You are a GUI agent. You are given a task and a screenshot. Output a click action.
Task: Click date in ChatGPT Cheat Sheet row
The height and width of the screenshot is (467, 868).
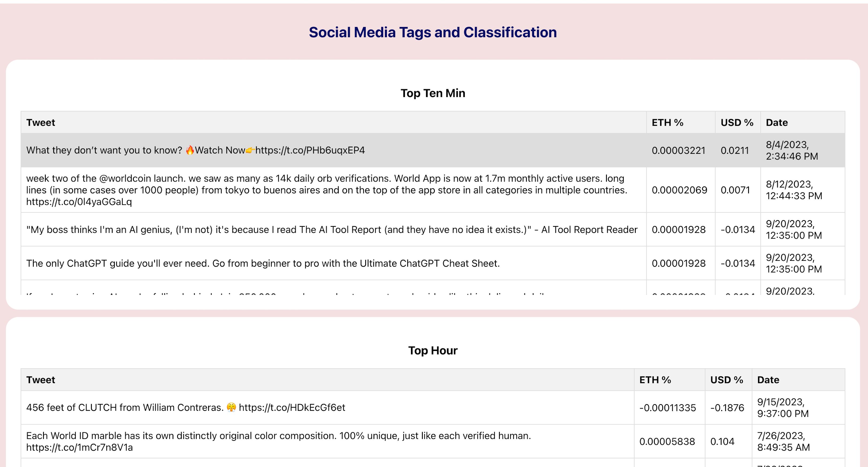coord(794,263)
